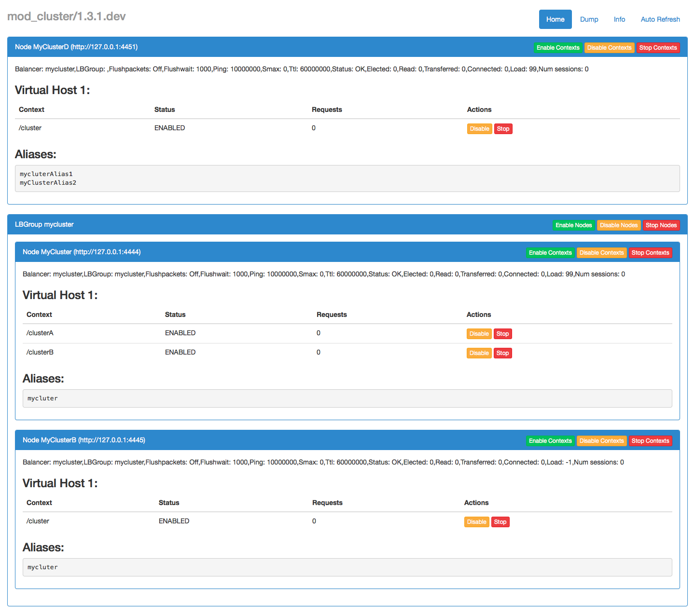The image size is (695, 616).
Task: Open the Dump page
Action: pyautogui.click(x=589, y=19)
